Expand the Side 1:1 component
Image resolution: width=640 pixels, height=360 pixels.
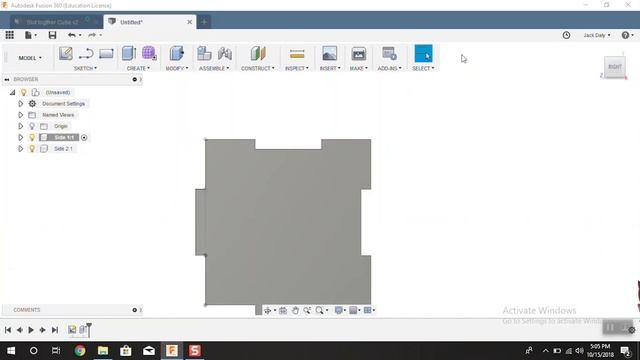point(20,138)
